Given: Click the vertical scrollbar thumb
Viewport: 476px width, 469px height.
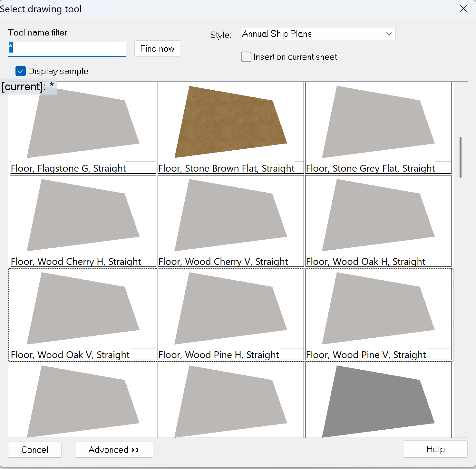Looking at the screenshot, I should point(460,157).
